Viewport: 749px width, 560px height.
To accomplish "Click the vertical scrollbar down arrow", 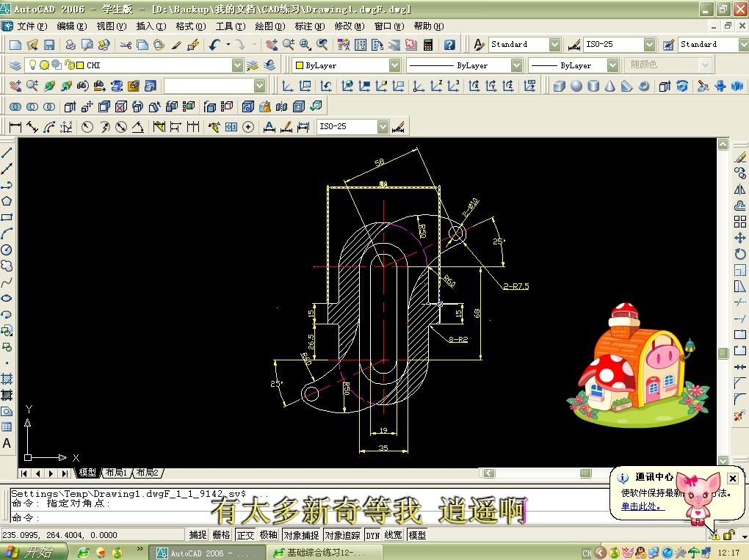I will [723, 460].
